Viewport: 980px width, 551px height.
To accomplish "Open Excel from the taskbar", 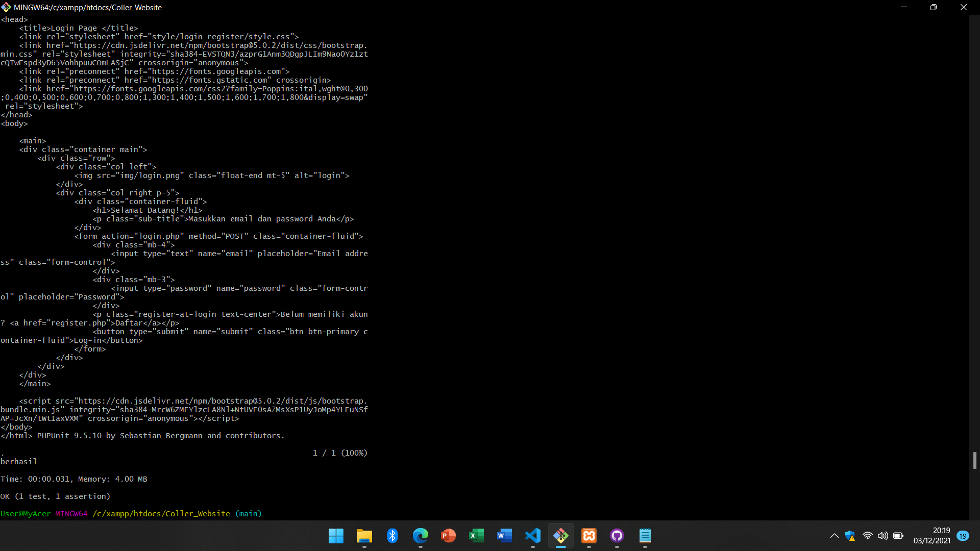I will pyautogui.click(x=476, y=536).
